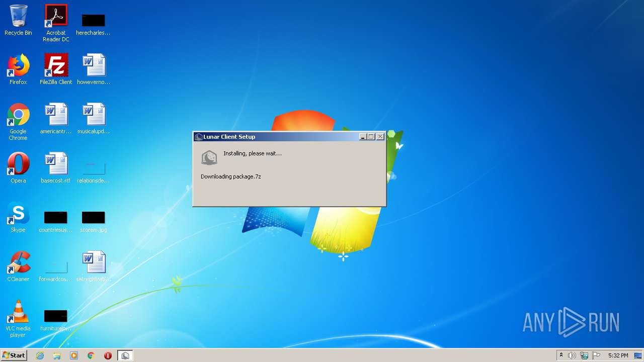Image resolution: width=644 pixels, height=362 pixels.
Task: Open Internet Explorer from taskbar
Action: [40, 355]
